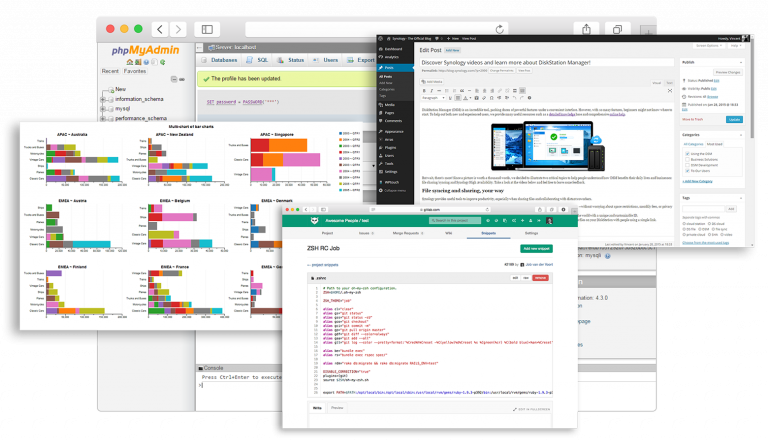768x446 pixels.
Task: Click the Share icon in the phpMyAdmin browser window
Action: click(586, 29)
